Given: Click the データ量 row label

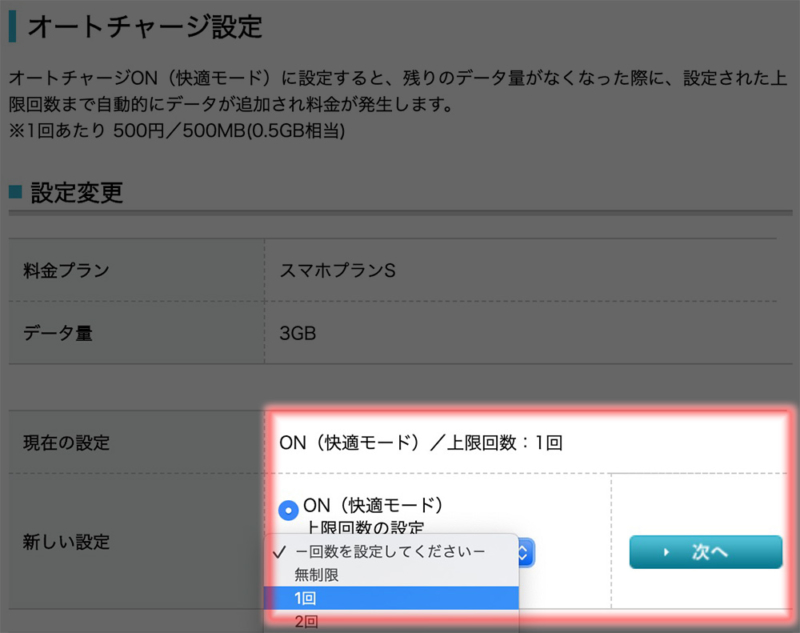Looking at the screenshot, I should 58,334.
